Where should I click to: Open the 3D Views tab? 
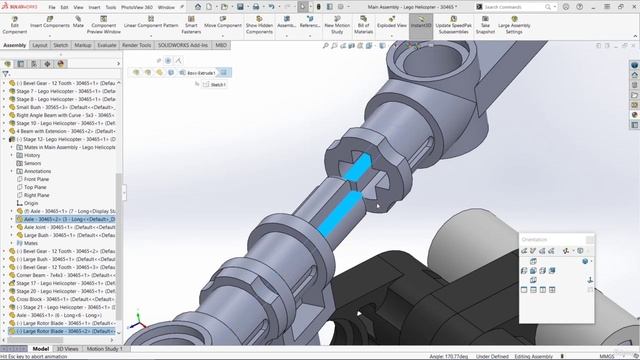coord(67,349)
